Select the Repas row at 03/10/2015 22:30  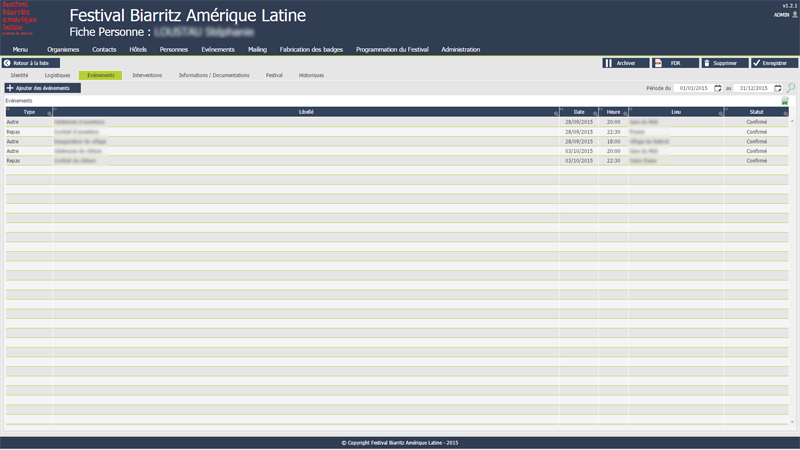(397, 161)
